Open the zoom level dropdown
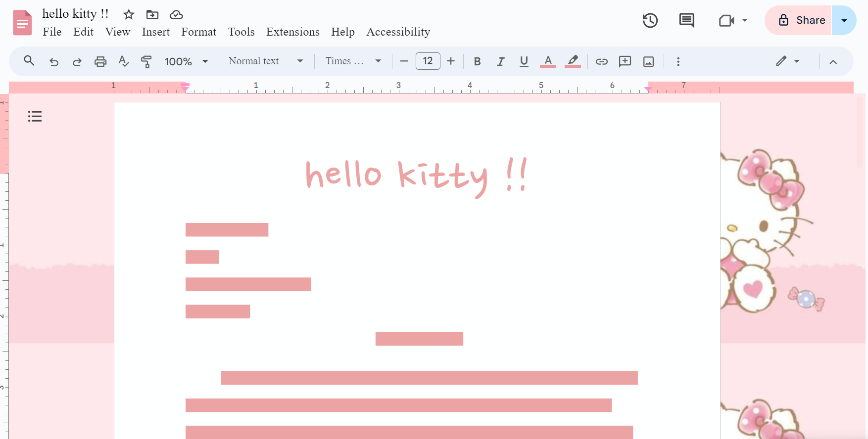Image resolution: width=868 pixels, height=439 pixels. [186, 61]
